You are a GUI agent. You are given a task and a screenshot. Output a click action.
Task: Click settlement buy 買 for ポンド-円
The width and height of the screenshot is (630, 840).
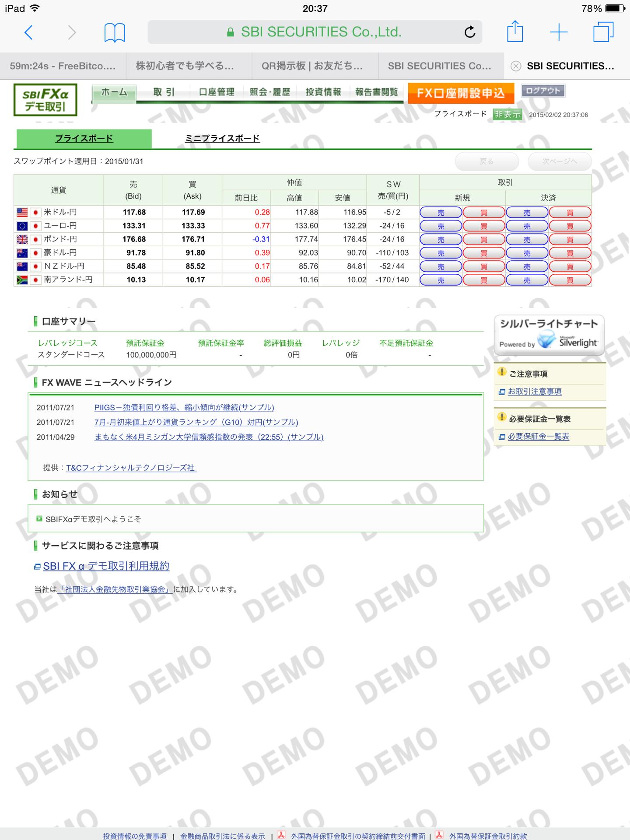(x=570, y=240)
